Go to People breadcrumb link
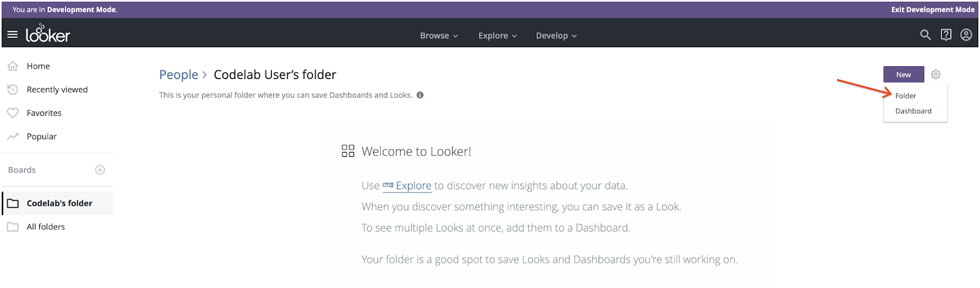 (179, 75)
